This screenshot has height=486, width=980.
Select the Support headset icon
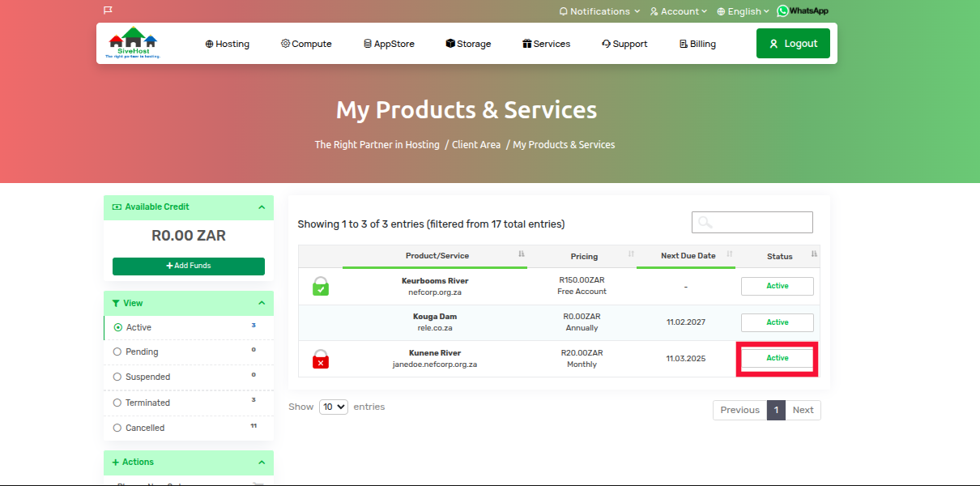coord(605,44)
